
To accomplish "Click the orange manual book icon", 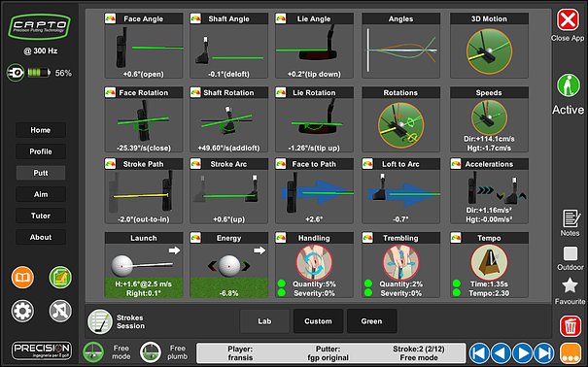I will tap(22, 278).
